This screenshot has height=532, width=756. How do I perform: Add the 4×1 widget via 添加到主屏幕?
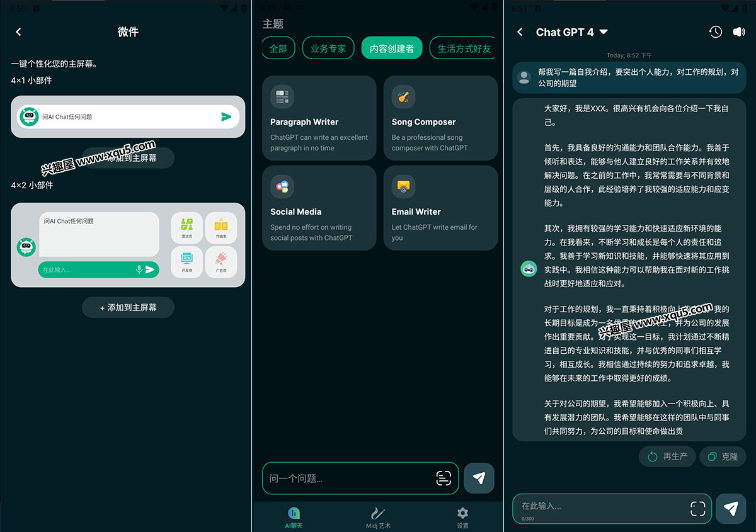pos(128,157)
